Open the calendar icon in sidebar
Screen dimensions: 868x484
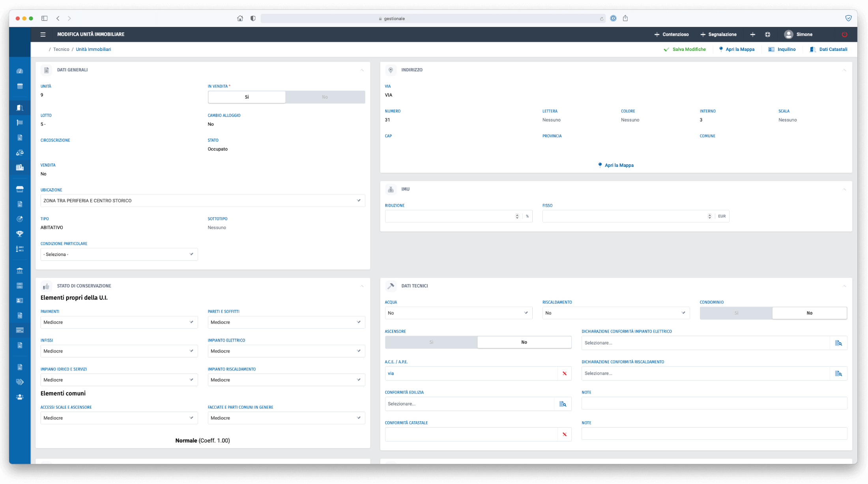20,86
